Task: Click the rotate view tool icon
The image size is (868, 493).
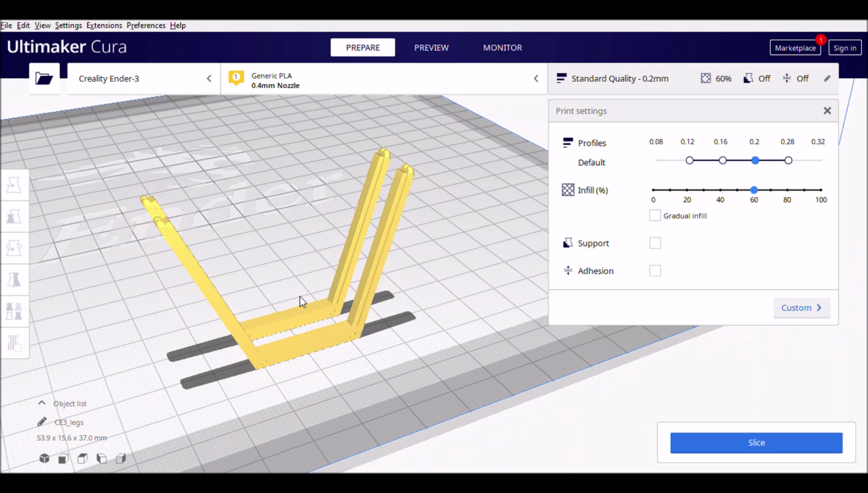Action: pos(14,248)
